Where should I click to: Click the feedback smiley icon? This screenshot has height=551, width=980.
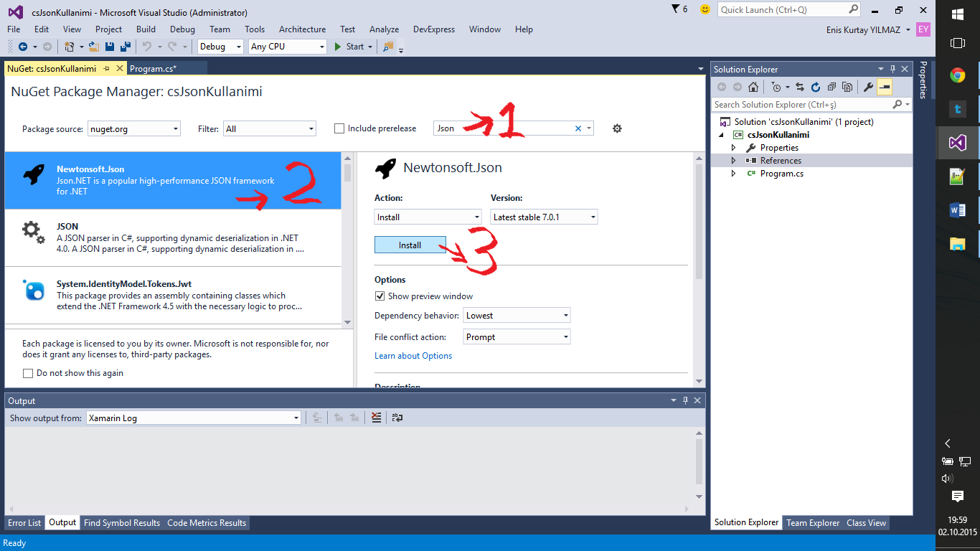point(705,9)
